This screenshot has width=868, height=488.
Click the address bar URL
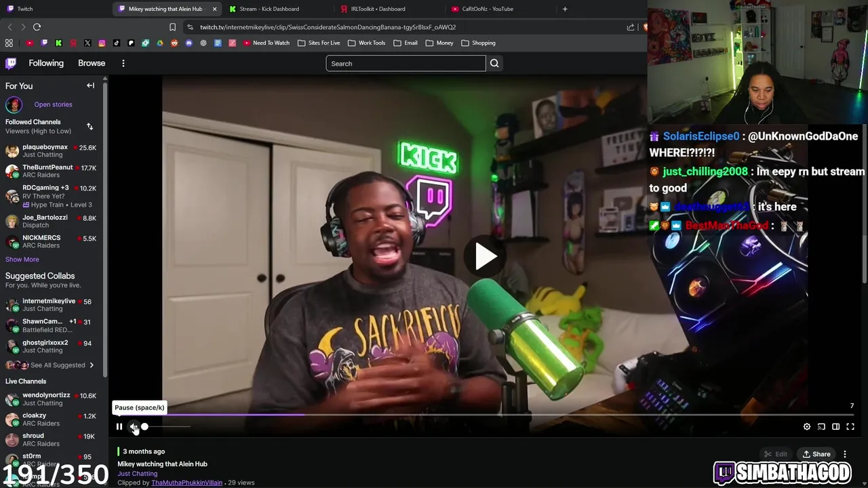[x=328, y=27]
